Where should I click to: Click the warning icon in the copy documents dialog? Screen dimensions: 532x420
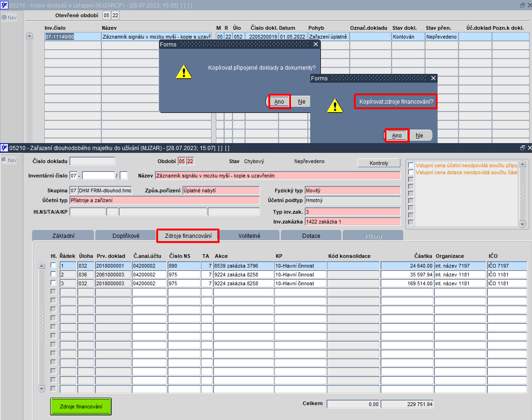(184, 72)
